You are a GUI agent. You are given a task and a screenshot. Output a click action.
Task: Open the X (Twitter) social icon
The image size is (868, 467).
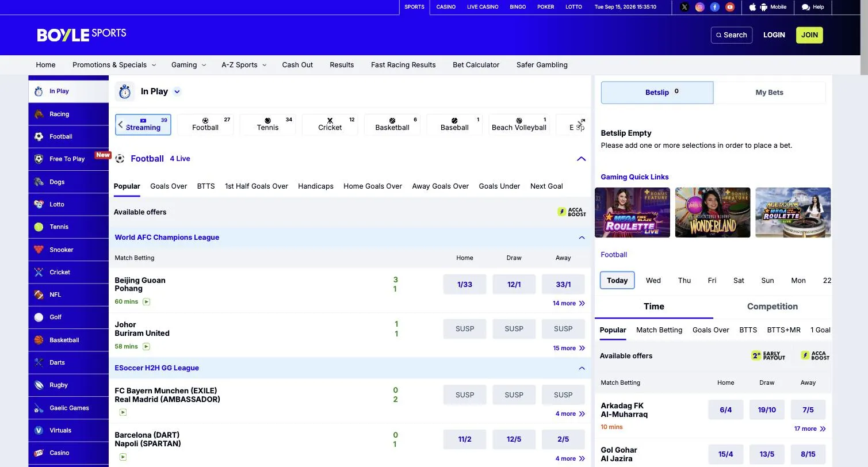[x=684, y=7]
